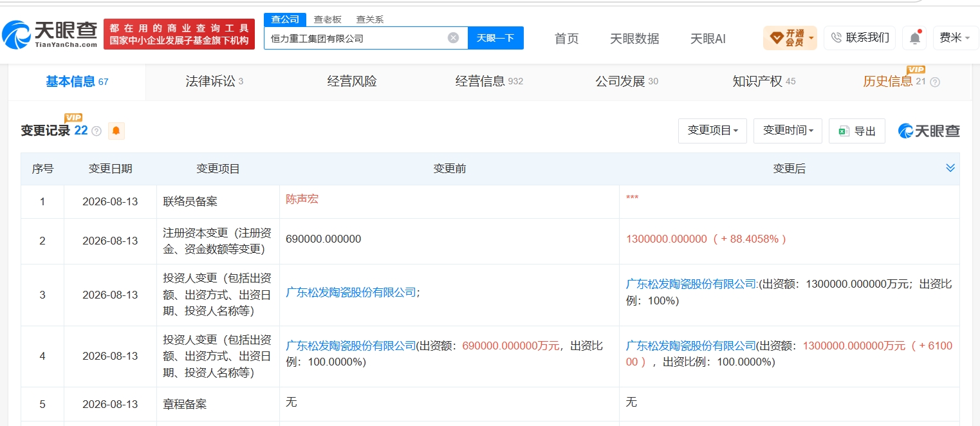Open 陈声宏 link in row 1
This screenshot has height=426, width=980.
click(x=302, y=199)
